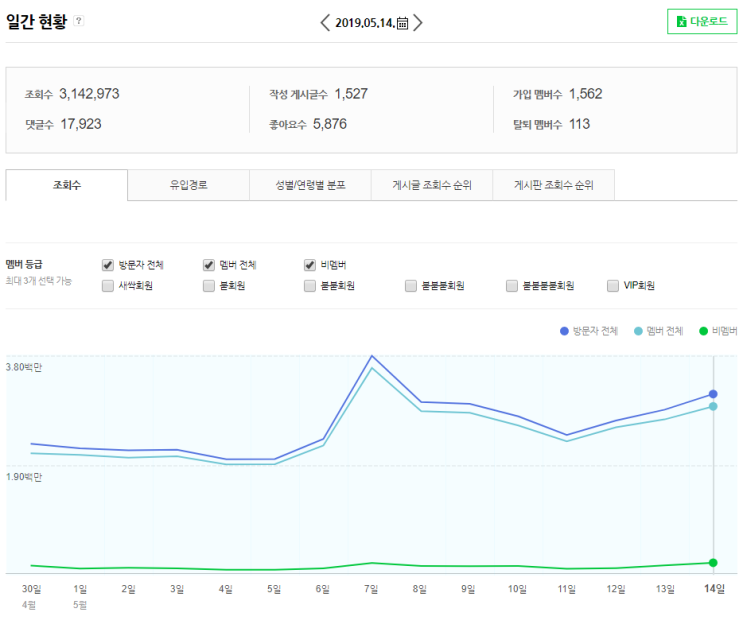743x624 pixels.
Task: Open the 게시글 조회수 순위 tab
Action: pyautogui.click(x=432, y=185)
